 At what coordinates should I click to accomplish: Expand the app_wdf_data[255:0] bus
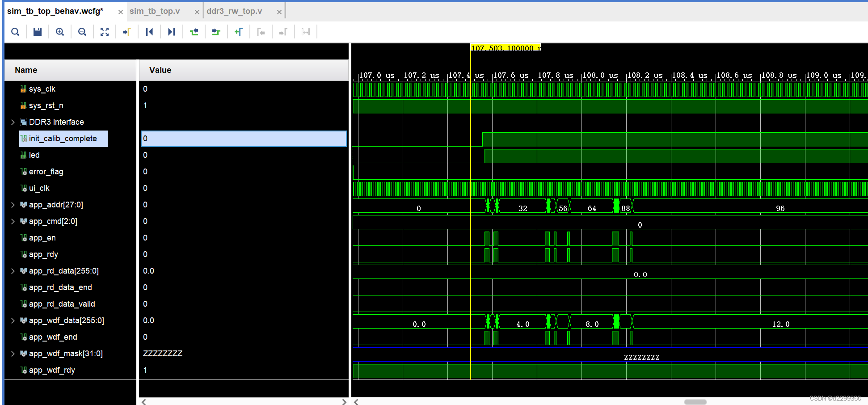(13, 321)
